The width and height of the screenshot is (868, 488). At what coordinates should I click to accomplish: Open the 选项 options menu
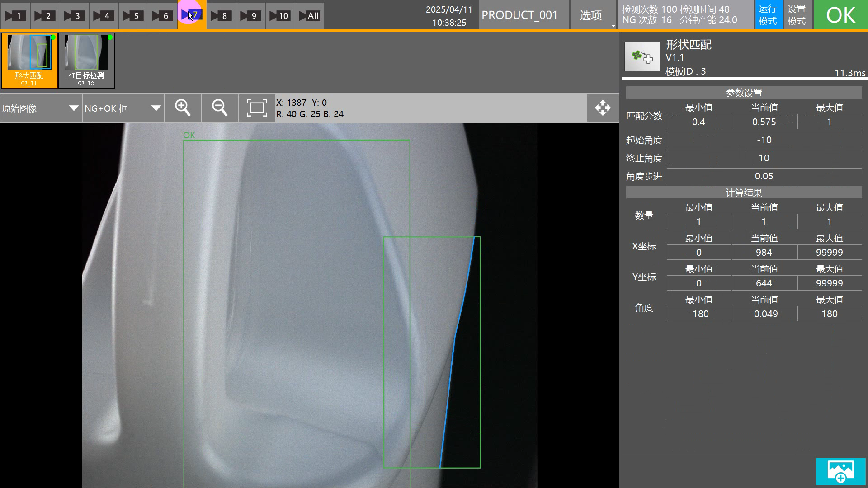point(591,15)
